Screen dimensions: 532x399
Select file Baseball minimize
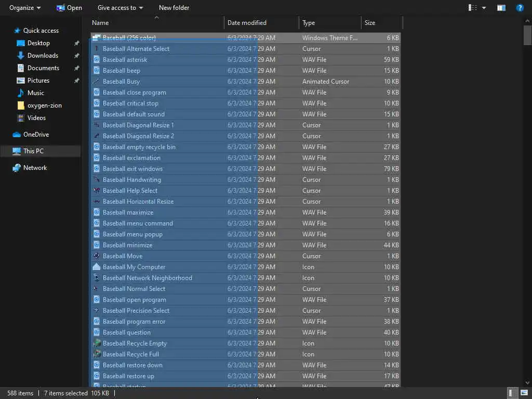pyautogui.click(x=246, y=245)
